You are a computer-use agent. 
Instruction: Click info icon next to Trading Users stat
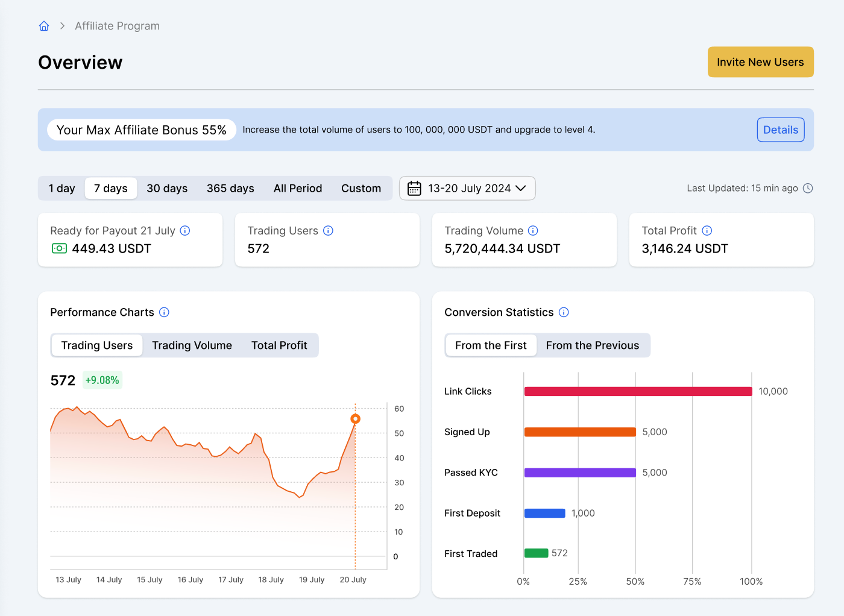click(x=328, y=230)
